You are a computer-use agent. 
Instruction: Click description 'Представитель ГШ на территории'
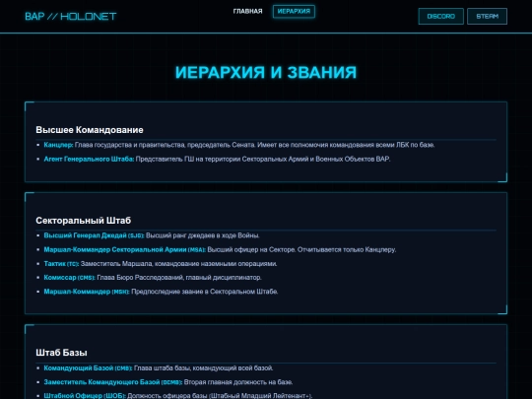(x=263, y=159)
